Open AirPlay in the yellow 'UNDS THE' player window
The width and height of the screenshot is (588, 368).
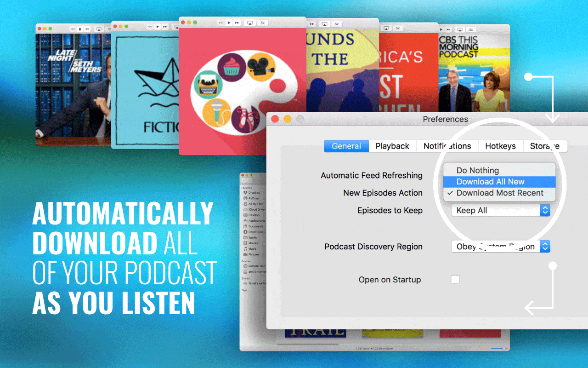click(324, 24)
